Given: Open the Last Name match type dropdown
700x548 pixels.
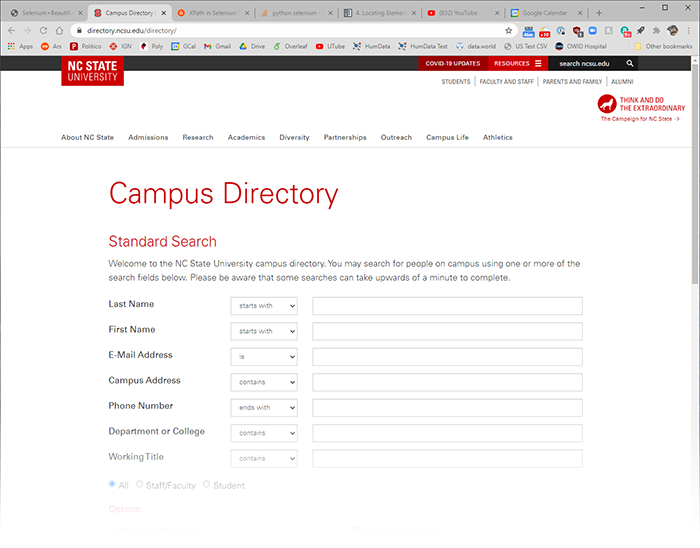Looking at the screenshot, I should [264, 306].
